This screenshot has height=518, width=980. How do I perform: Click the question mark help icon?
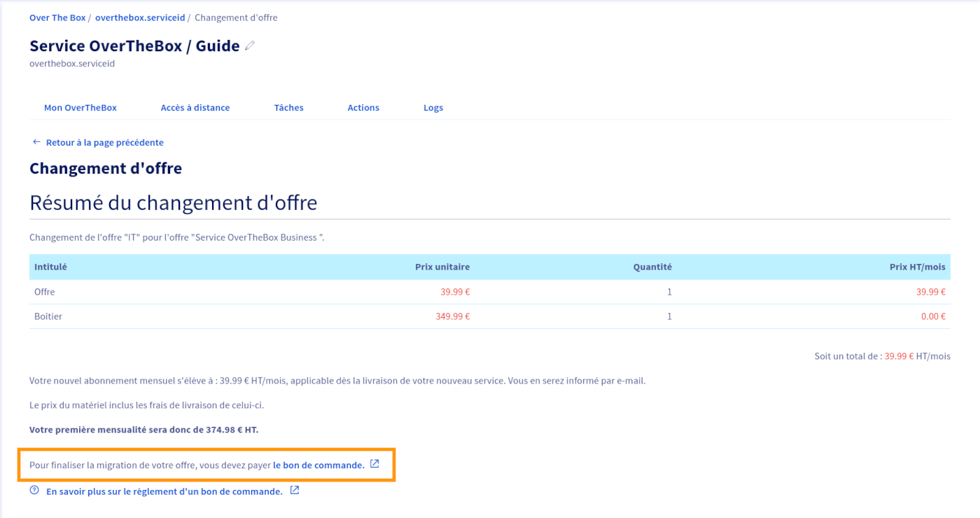point(34,491)
